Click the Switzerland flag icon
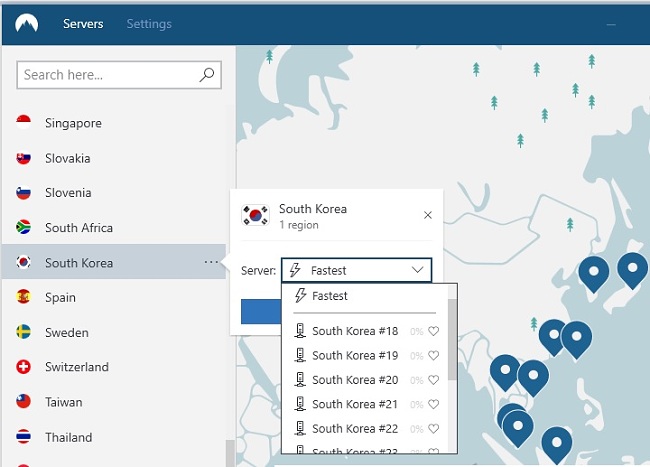Viewport: 650px width, 467px height. click(x=24, y=367)
